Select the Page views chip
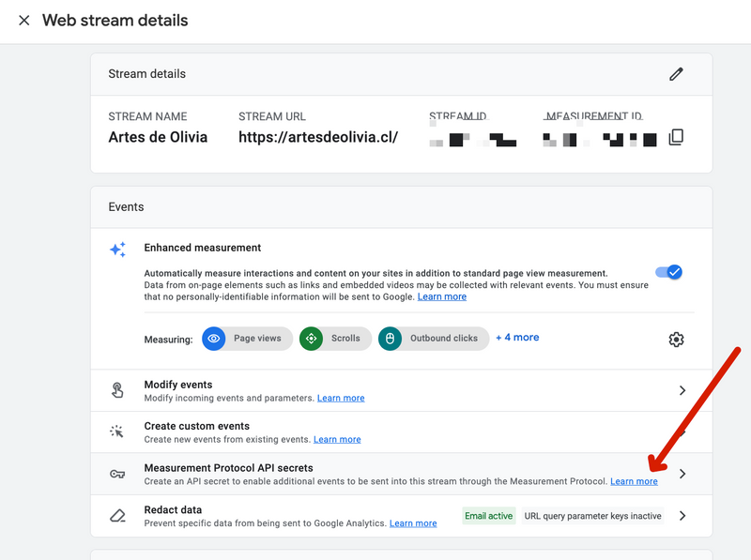Viewport: 751px width, 560px height. (x=247, y=339)
